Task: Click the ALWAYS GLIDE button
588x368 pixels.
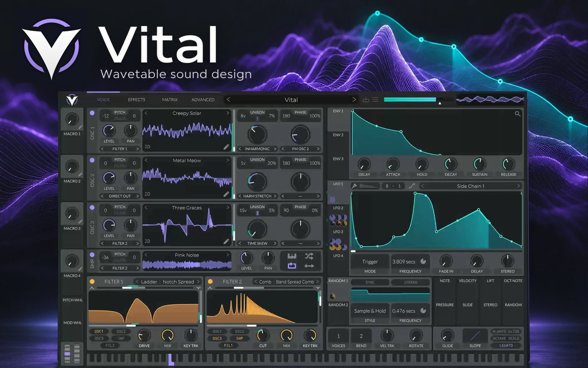Action: (x=506, y=331)
